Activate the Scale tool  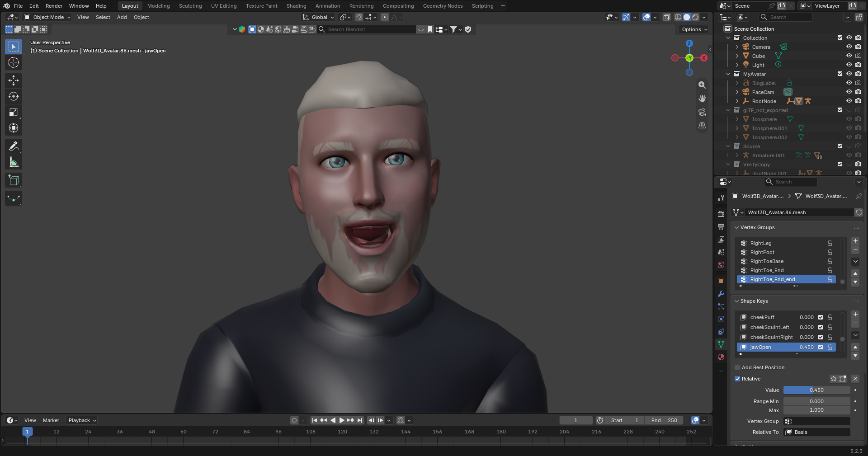[x=14, y=112]
